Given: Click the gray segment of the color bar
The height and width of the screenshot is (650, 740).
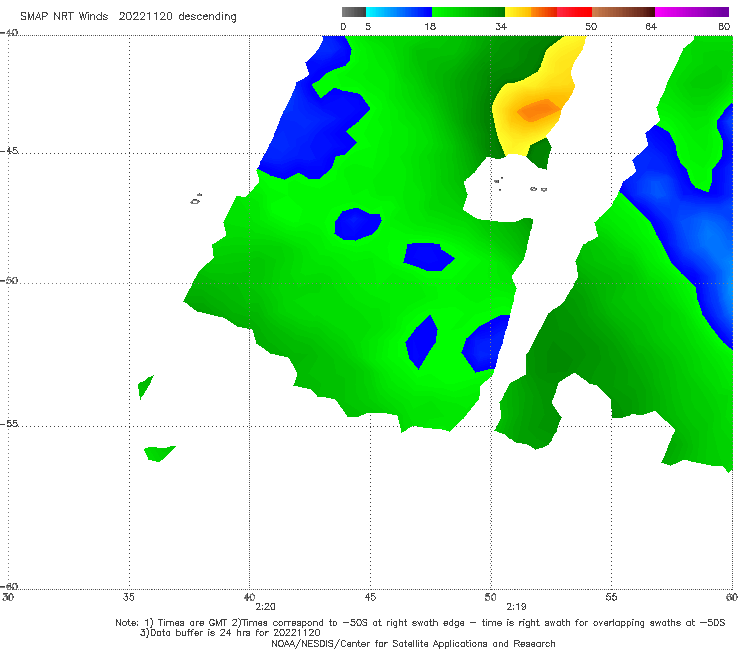Looking at the screenshot, I should [354, 12].
